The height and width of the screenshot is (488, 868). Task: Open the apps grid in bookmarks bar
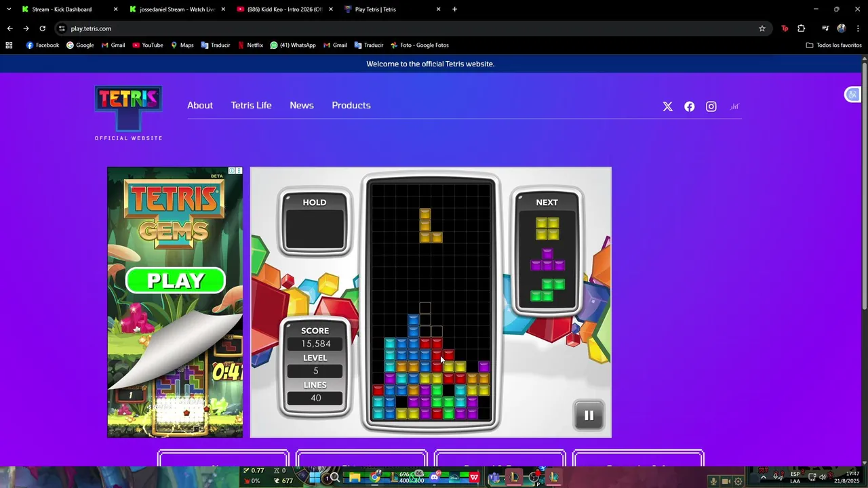(9, 45)
